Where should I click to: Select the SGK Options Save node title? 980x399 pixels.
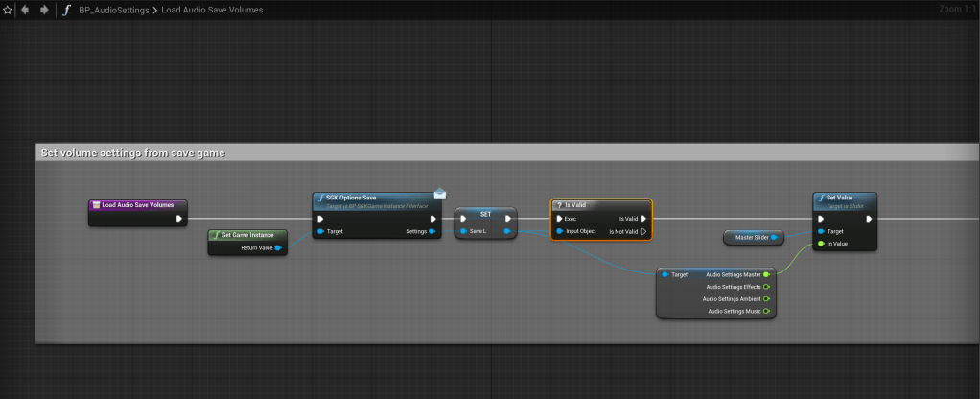coord(351,198)
